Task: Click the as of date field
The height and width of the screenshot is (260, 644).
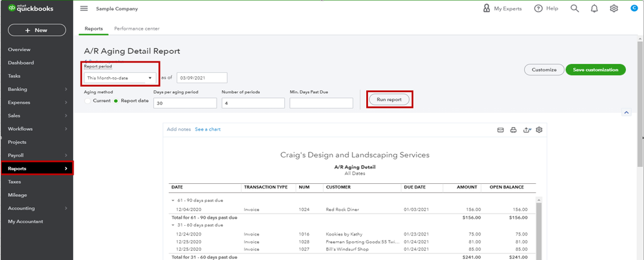Action: (x=202, y=77)
